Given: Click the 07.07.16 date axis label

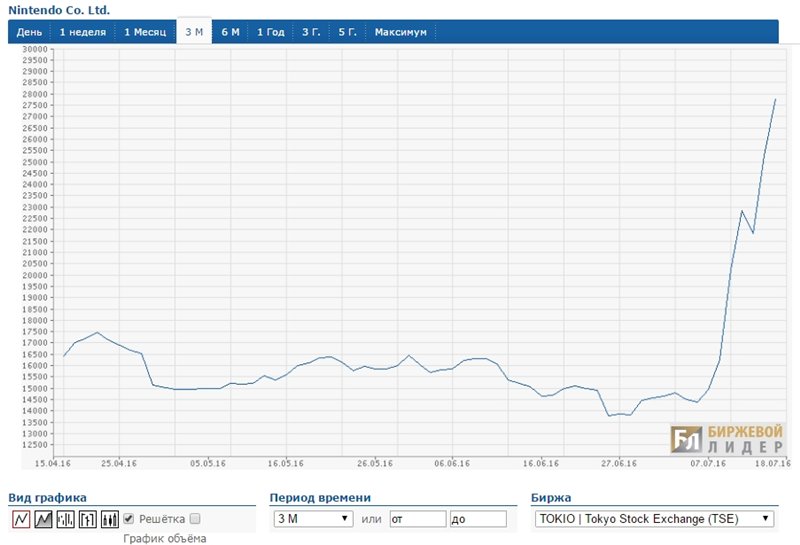Looking at the screenshot, I should [x=708, y=463].
